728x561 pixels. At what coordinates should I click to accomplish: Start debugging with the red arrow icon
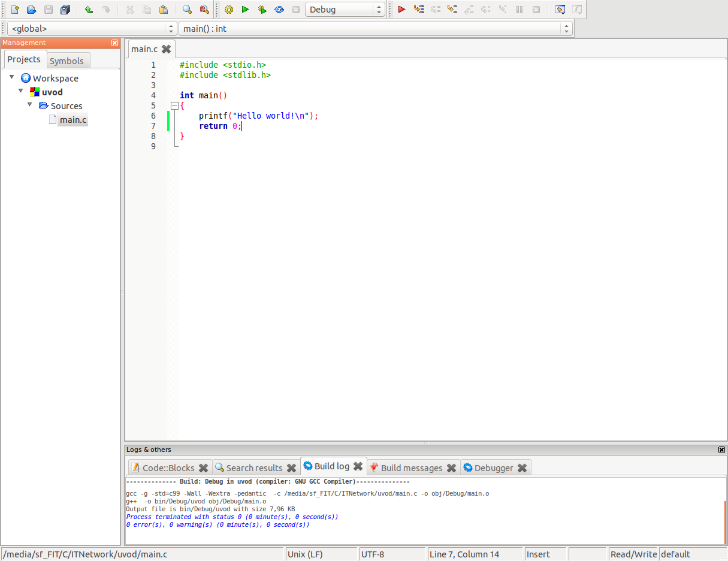401,9
